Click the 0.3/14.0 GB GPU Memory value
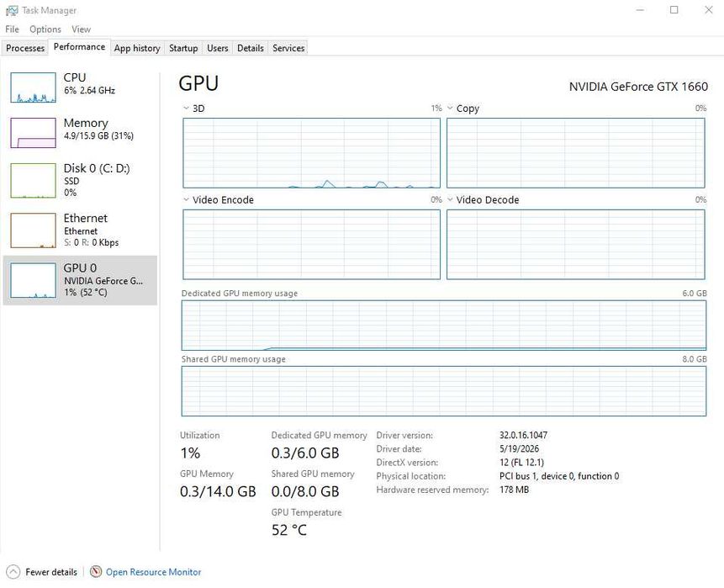Screen dimensions: 724x588 (x=218, y=491)
